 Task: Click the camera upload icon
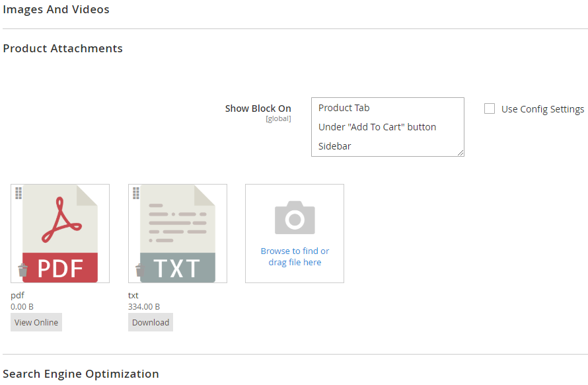pyautogui.click(x=295, y=218)
